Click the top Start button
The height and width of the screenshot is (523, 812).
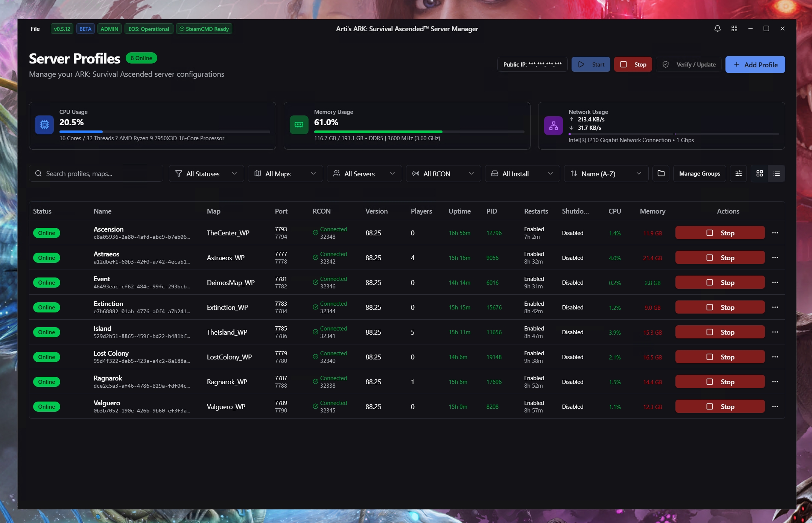[x=591, y=64]
